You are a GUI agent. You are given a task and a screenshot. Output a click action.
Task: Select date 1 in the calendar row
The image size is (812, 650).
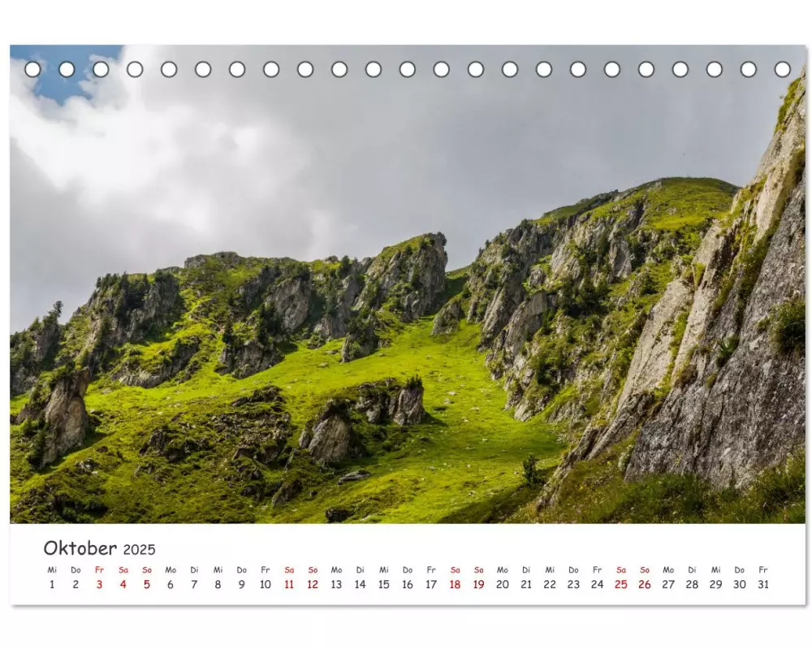coord(52,584)
